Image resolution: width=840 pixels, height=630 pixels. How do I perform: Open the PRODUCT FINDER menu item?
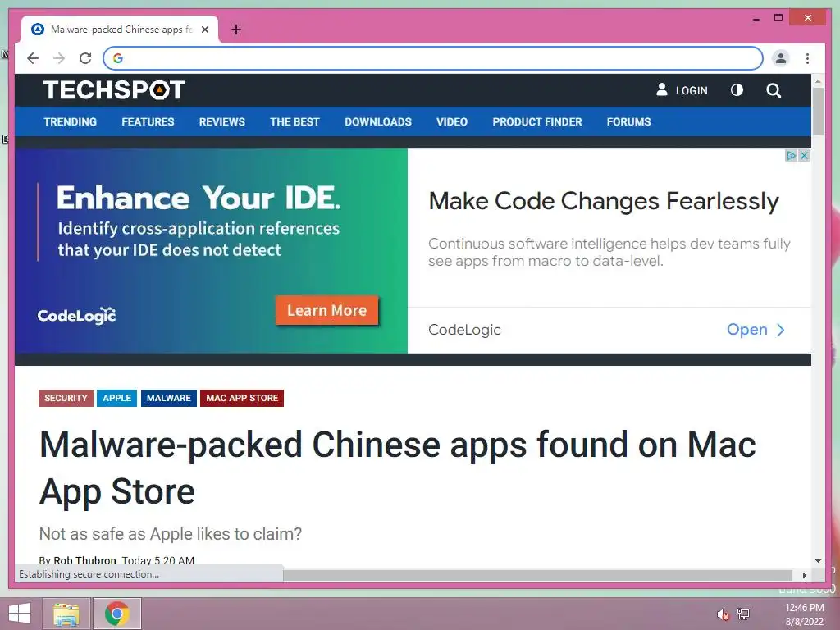[x=537, y=121]
